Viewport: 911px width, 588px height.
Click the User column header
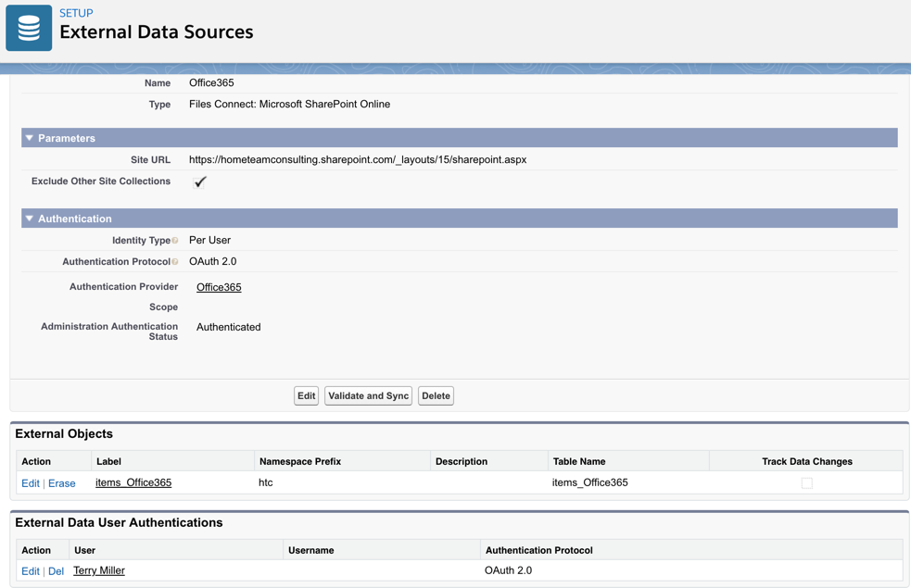click(85, 550)
